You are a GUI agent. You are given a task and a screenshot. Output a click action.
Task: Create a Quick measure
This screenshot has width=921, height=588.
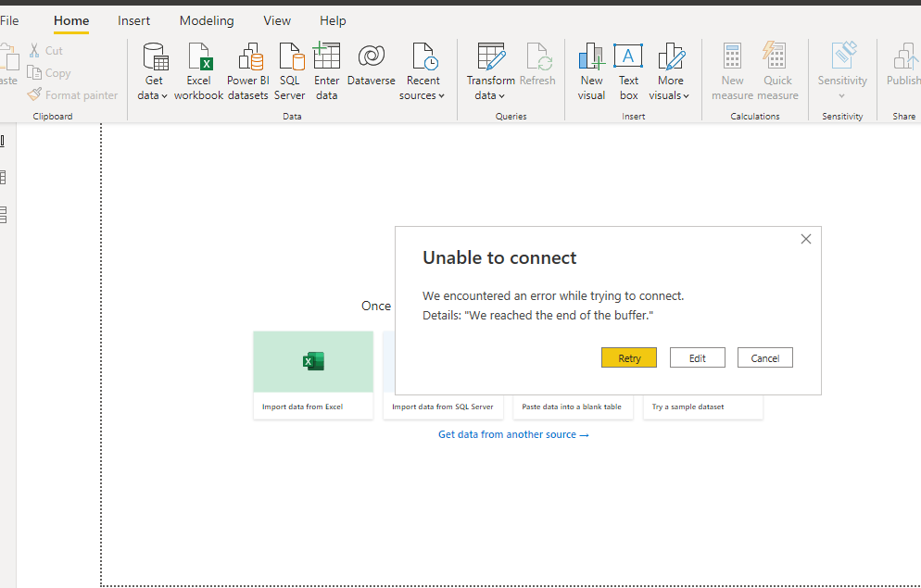coord(777,71)
